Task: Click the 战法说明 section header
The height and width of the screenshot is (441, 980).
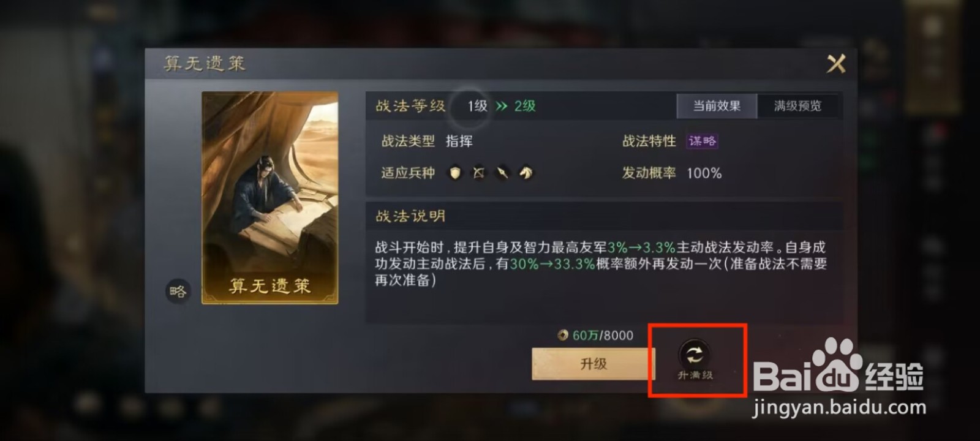Action: click(x=410, y=216)
